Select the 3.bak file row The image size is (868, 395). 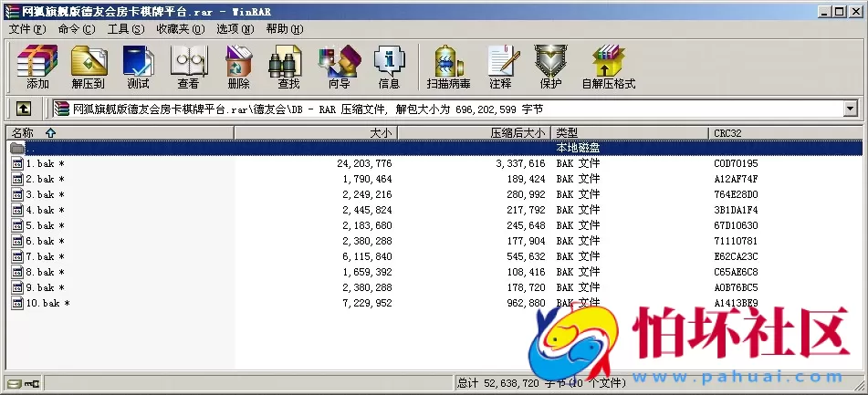[434, 194]
